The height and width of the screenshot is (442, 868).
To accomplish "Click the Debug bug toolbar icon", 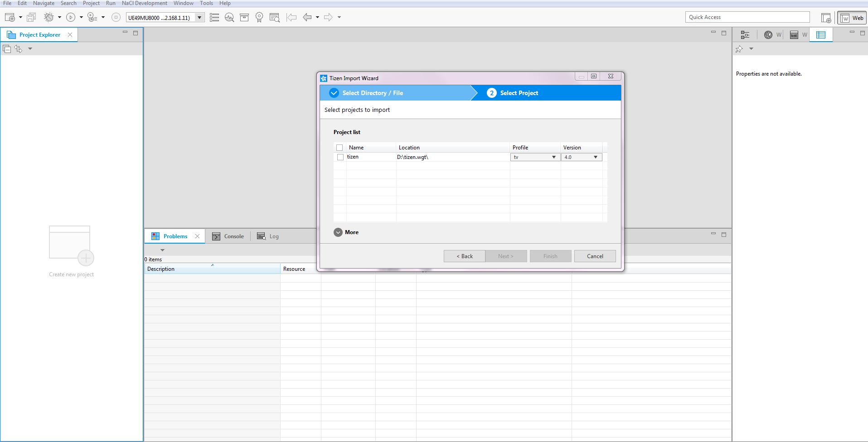I will click(x=48, y=17).
